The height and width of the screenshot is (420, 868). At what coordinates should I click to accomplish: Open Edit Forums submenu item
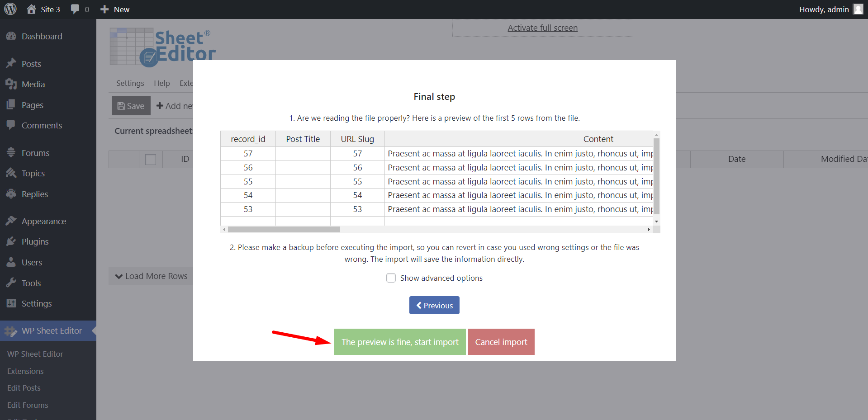pos(28,405)
